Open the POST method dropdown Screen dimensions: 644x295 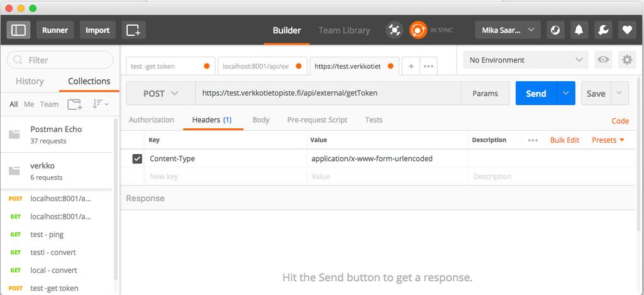160,93
